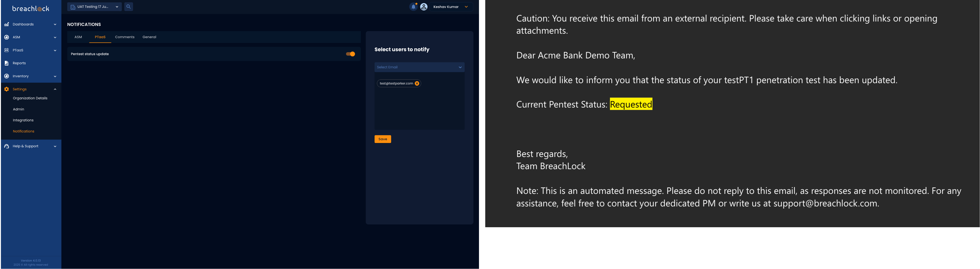Expand the Inventory menu chevron
The height and width of the screenshot is (269, 980).
pyautogui.click(x=55, y=76)
